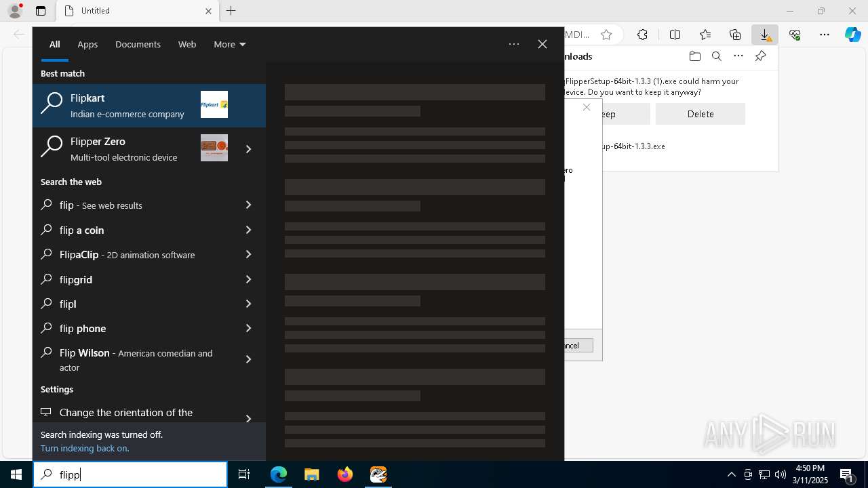Select the FlipaClip animation software suggestion
868x488 pixels.
133,254
